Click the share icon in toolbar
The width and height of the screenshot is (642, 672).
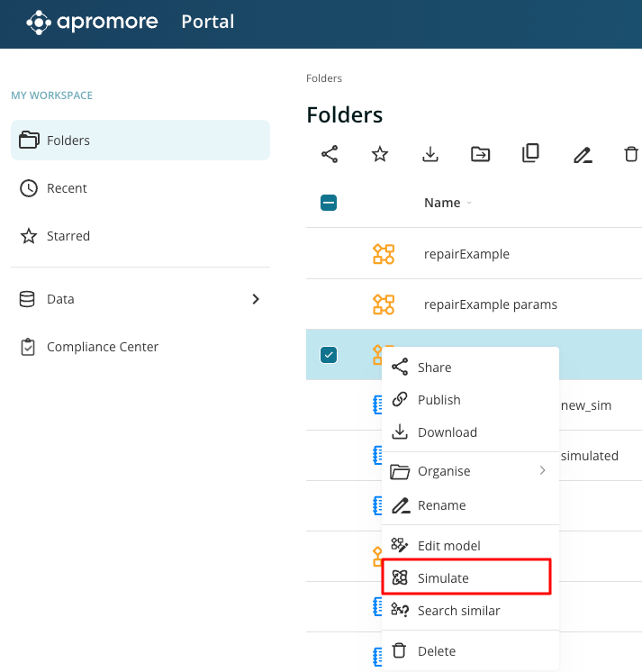coord(330,154)
